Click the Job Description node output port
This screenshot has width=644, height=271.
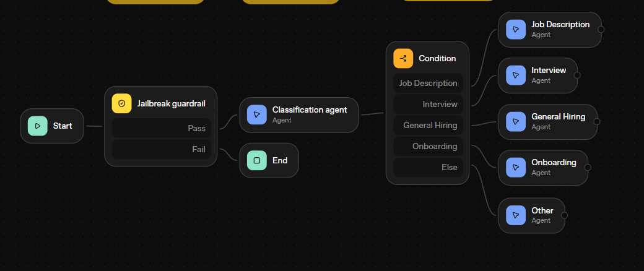pyautogui.click(x=601, y=30)
